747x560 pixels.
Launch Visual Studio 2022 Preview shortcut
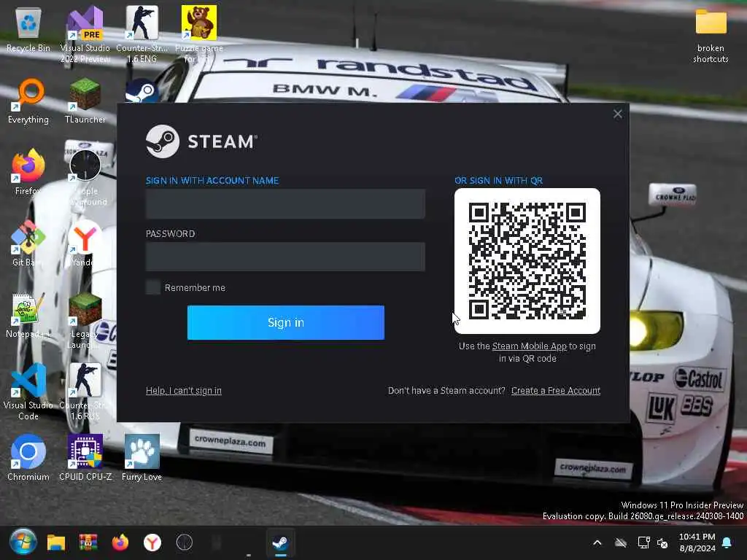85,34
